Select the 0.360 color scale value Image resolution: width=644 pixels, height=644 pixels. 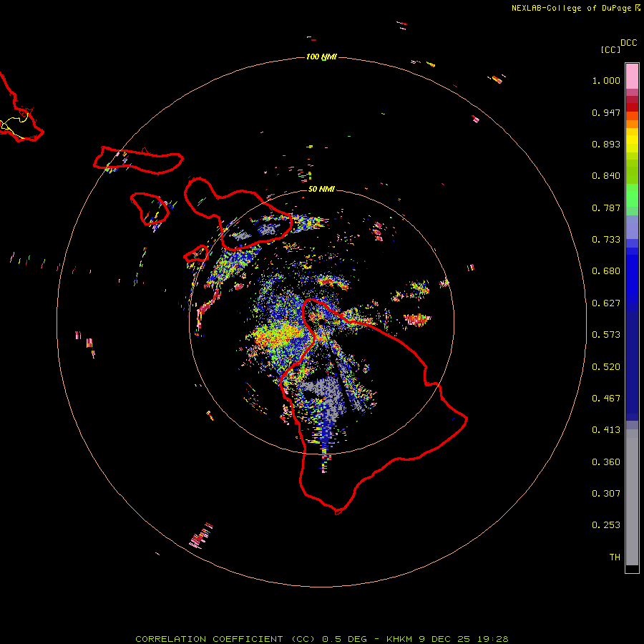pyautogui.click(x=606, y=462)
